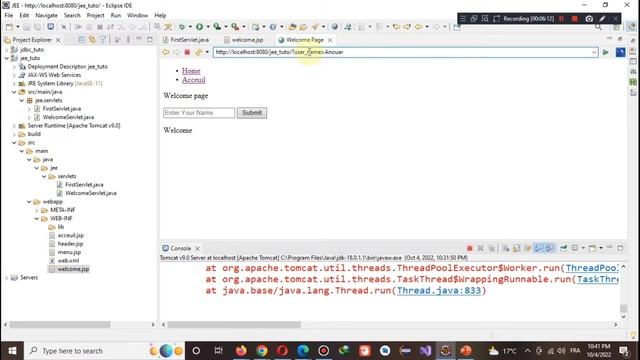The width and height of the screenshot is (640, 360).
Task: Collapse the jee_tuto project node
Action: click(7, 58)
